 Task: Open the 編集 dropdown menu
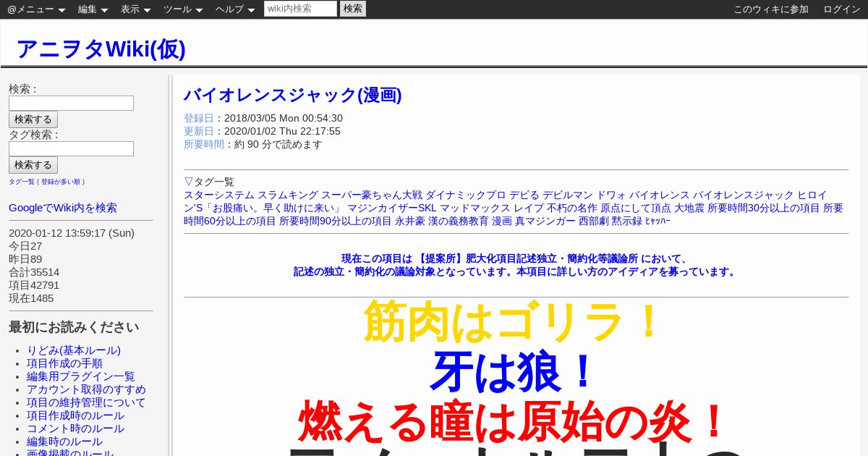93,9
